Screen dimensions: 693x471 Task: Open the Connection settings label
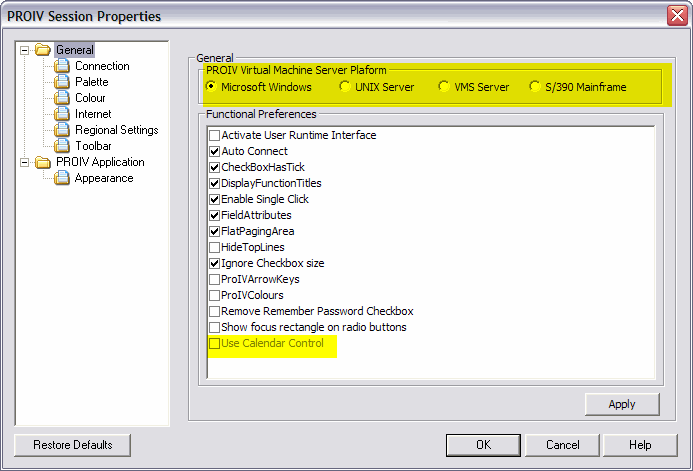click(102, 66)
